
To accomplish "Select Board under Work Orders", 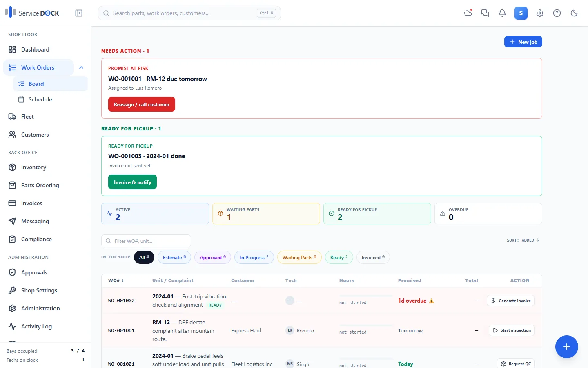I will [x=50, y=84].
